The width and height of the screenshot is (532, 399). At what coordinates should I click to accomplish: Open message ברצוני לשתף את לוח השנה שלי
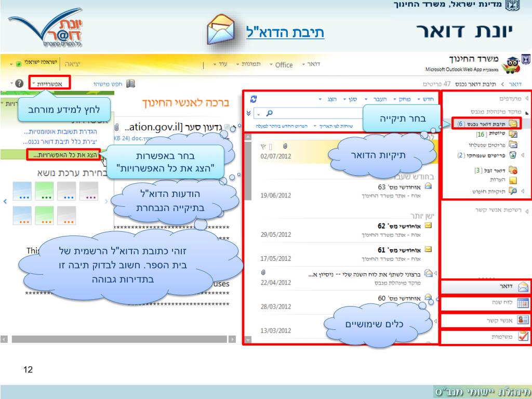point(341,278)
